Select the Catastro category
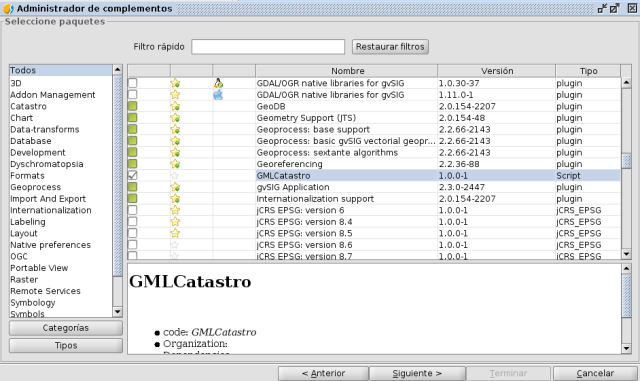The width and height of the screenshot is (640, 381). point(60,106)
